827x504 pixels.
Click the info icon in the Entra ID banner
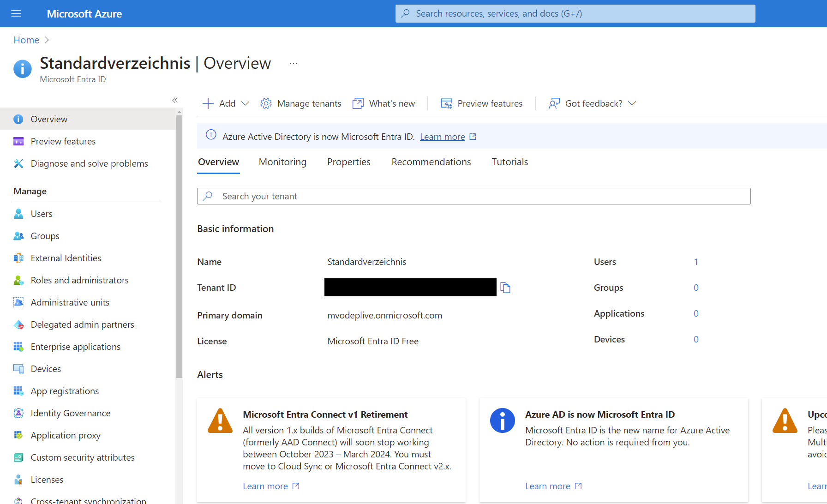click(211, 135)
